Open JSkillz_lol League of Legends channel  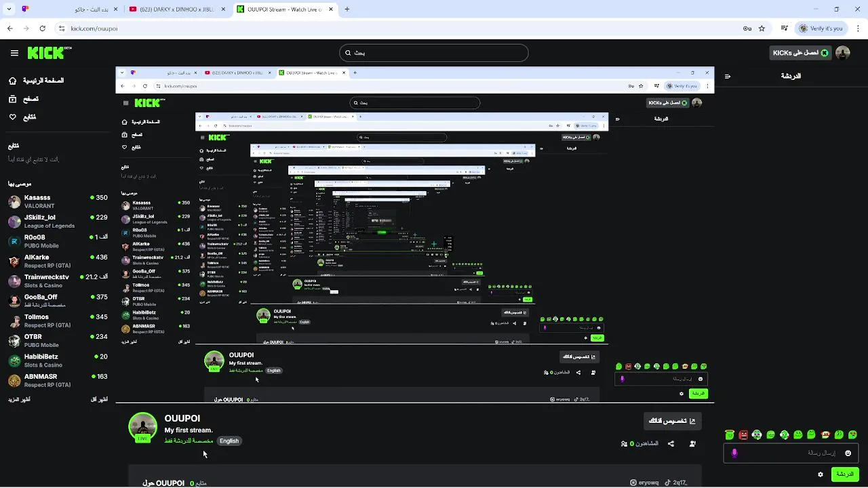[x=58, y=221]
